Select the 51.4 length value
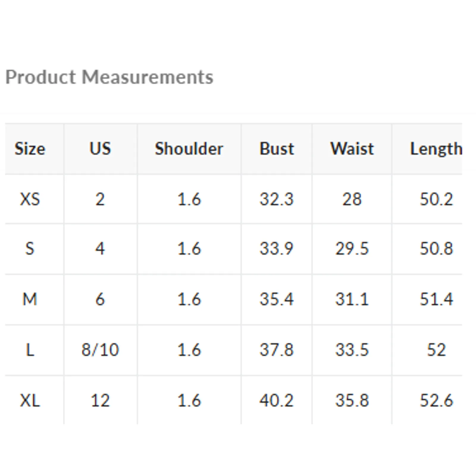The width and height of the screenshot is (476, 476). point(436,299)
